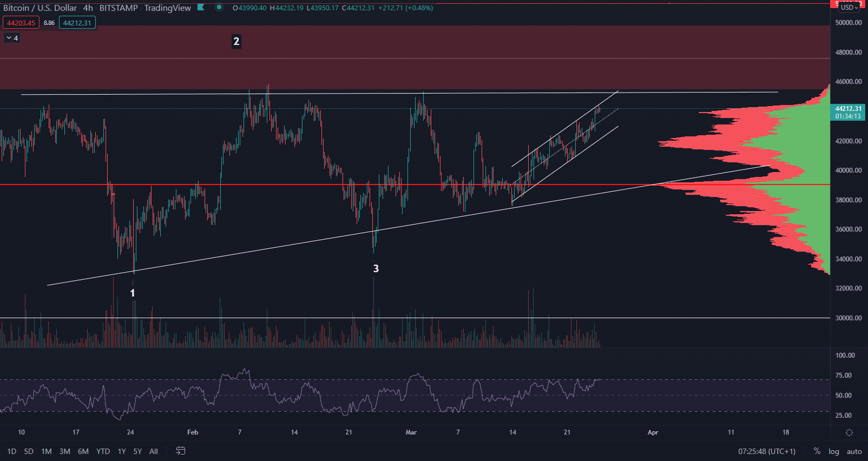This screenshot has height=461, width=868.
Task: Click the number 2 chart label
Action: (x=236, y=42)
